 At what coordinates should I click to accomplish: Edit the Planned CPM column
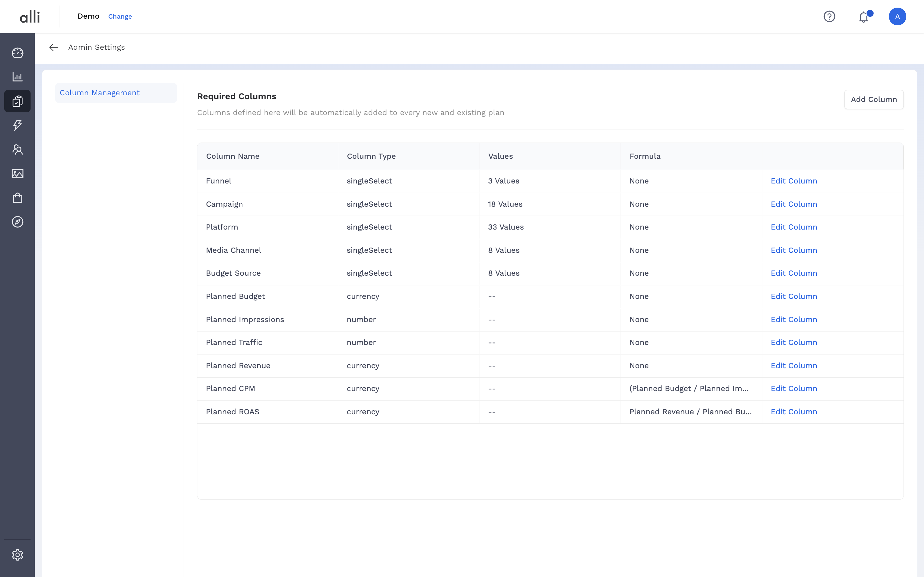pyautogui.click(x=794, y=388)
